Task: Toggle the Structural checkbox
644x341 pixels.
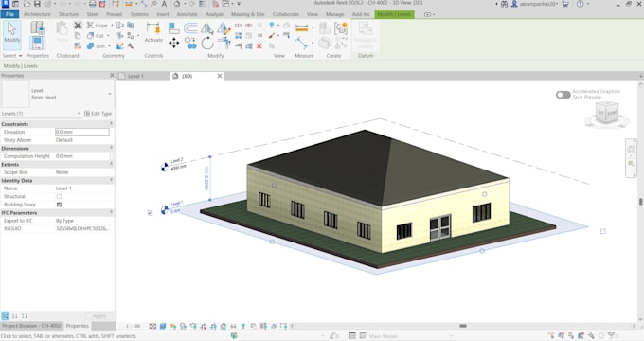Action: point(59,196)
